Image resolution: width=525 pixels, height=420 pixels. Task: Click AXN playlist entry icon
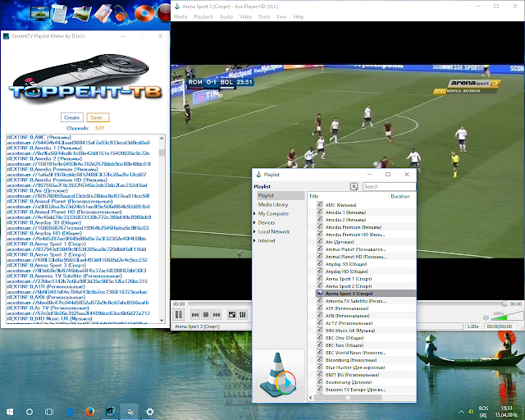point(320,316)
